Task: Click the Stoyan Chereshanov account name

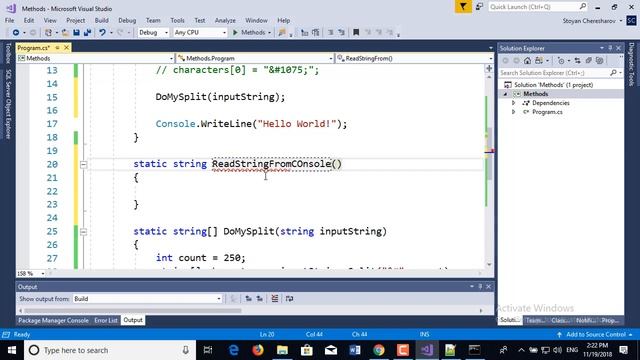Action: pos(589,21)
